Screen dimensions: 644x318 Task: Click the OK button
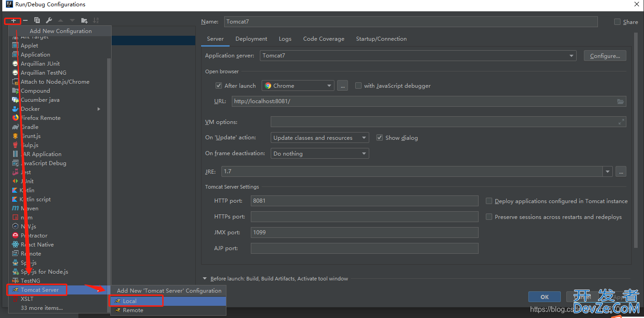[x=545, y=297]
